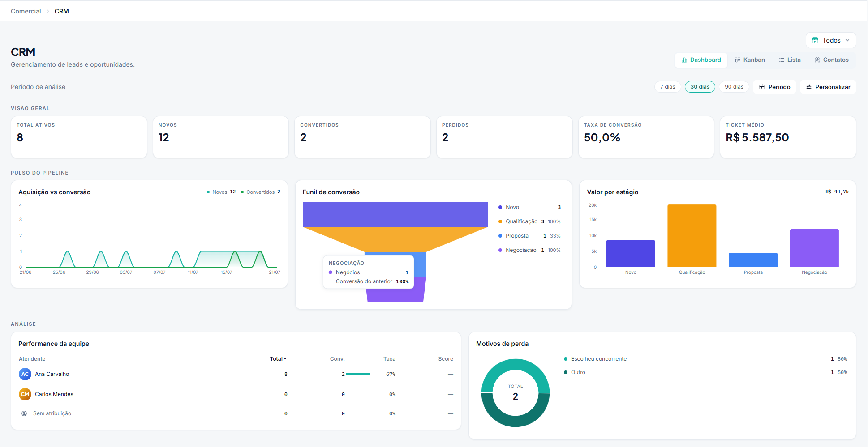Screen dimensions: 868x447
Task: Sort by the Taxa column header
Action: pyautogui.click(x=389, y=359)
